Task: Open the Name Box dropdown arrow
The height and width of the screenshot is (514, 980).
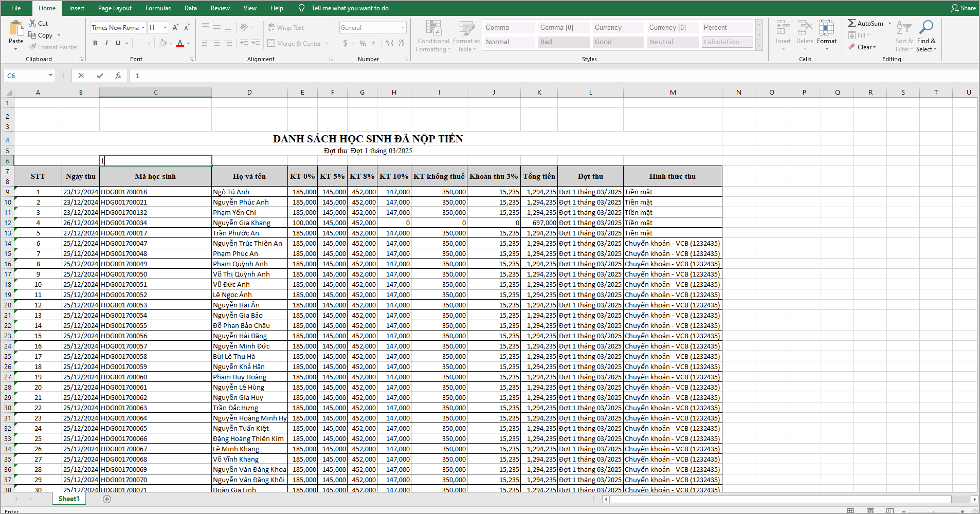Action: coord(50,76)
